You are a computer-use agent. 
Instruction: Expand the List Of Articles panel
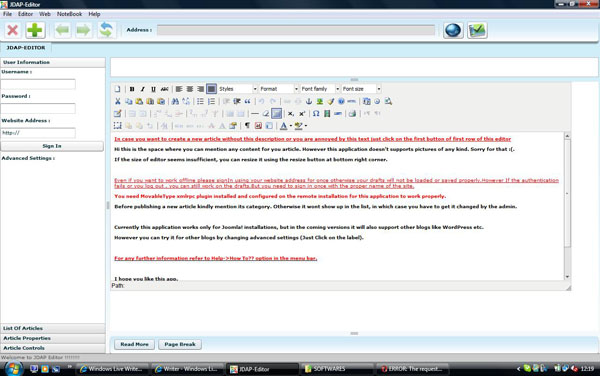pyautogui.click(x=53, y=328)
